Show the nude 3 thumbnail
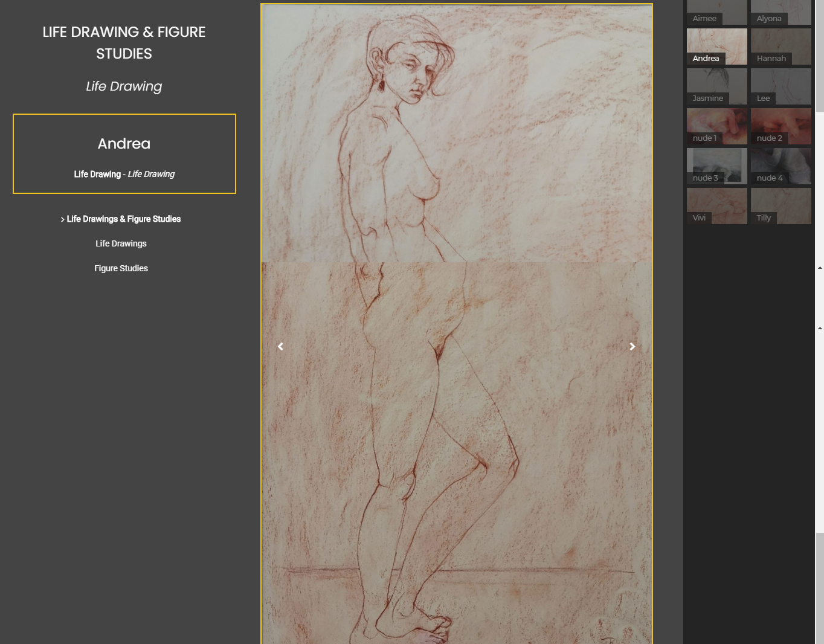 point(717,166)
